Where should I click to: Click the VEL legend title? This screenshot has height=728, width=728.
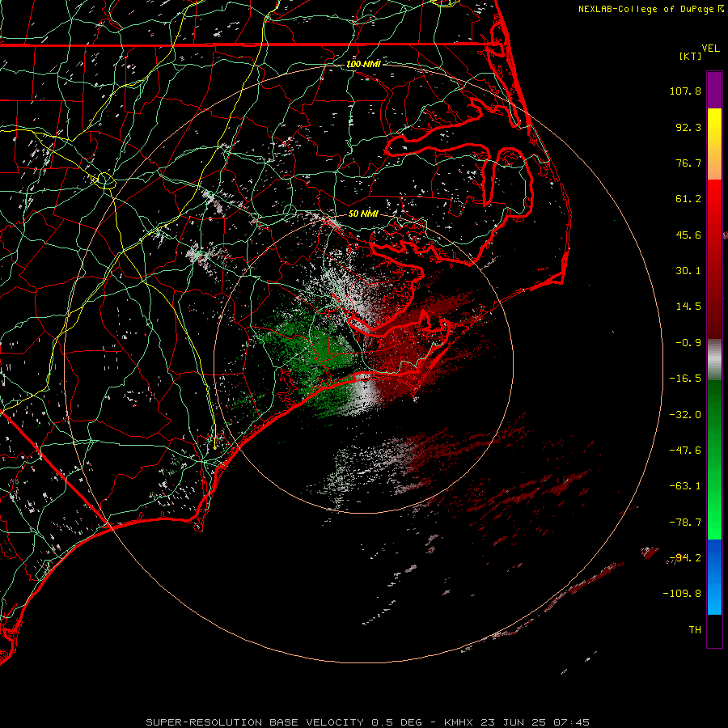click(710, 49)
